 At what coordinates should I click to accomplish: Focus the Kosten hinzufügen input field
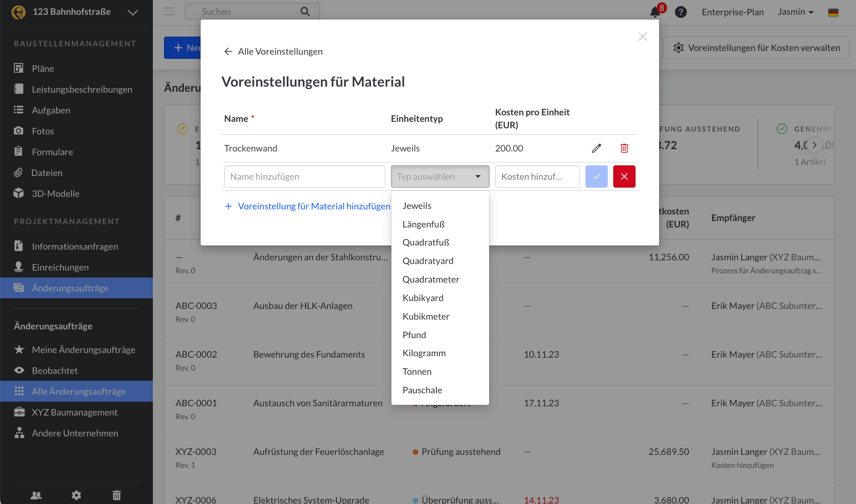coord(537,176)
